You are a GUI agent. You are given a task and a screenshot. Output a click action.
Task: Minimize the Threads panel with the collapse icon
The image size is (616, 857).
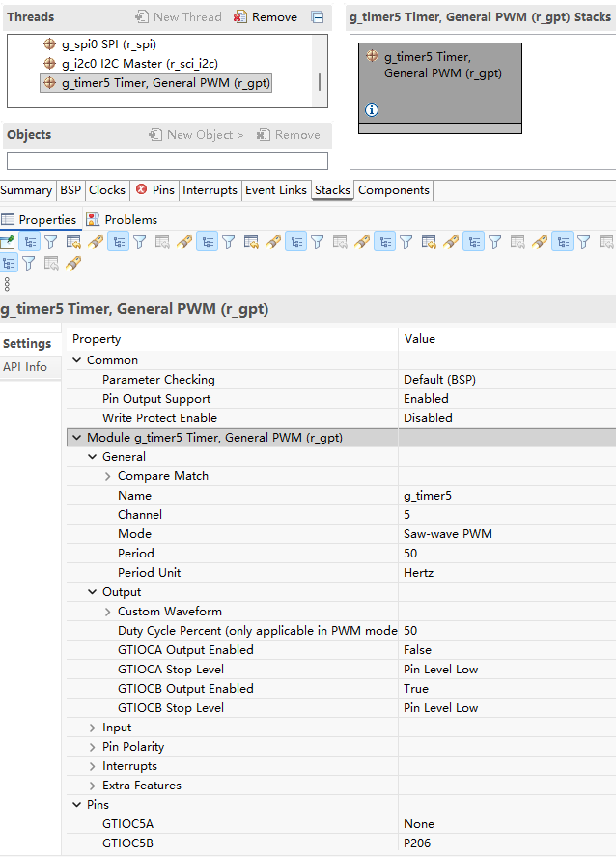coord(318,17)
